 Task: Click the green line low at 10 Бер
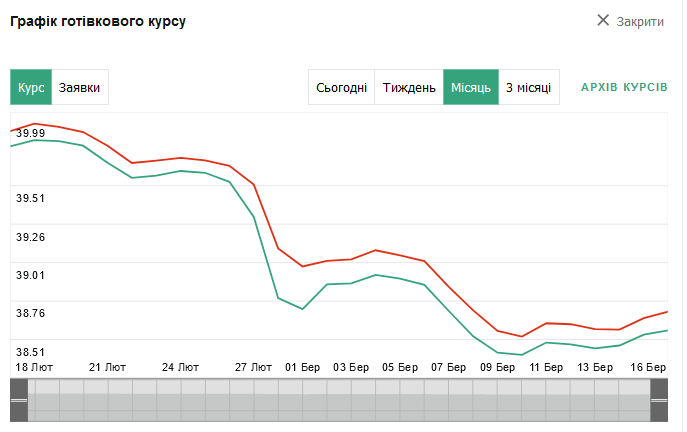coord(521,354)
